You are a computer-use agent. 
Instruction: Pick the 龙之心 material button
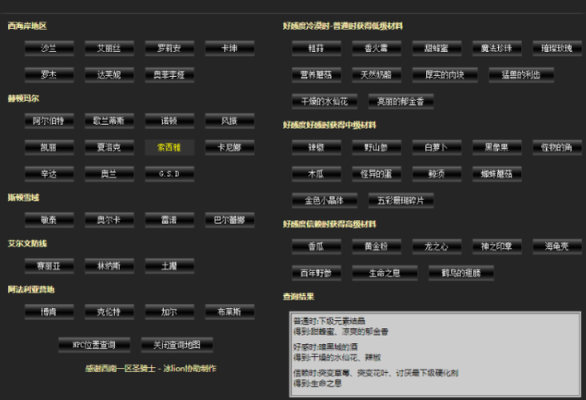[437, 246]
